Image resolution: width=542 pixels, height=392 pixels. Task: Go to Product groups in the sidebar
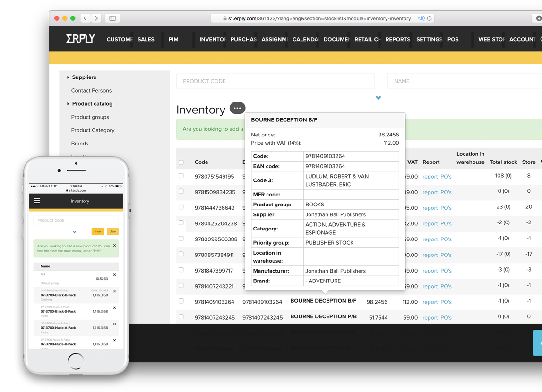90,117
